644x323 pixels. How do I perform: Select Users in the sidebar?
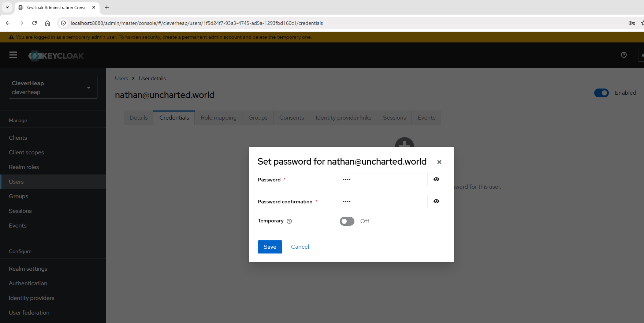(53, 182)
